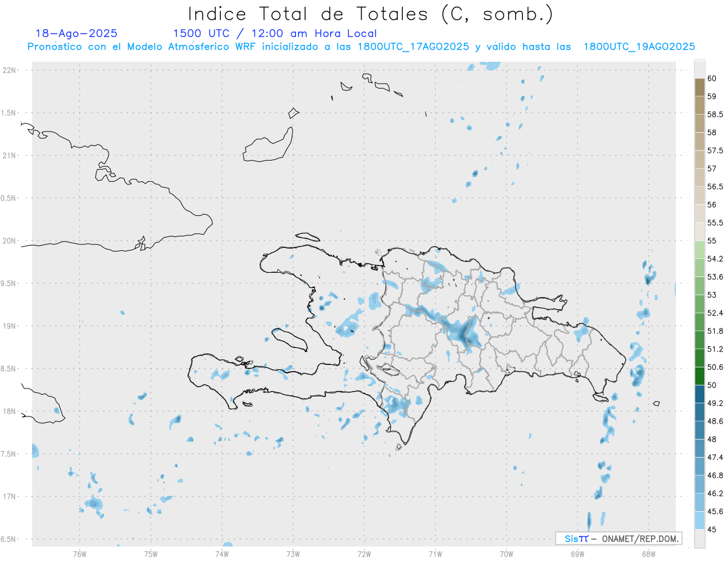This screenshot has height=562, width=728.
Task: Click the colorbar value '55.5'
Action: coord(715,222)
